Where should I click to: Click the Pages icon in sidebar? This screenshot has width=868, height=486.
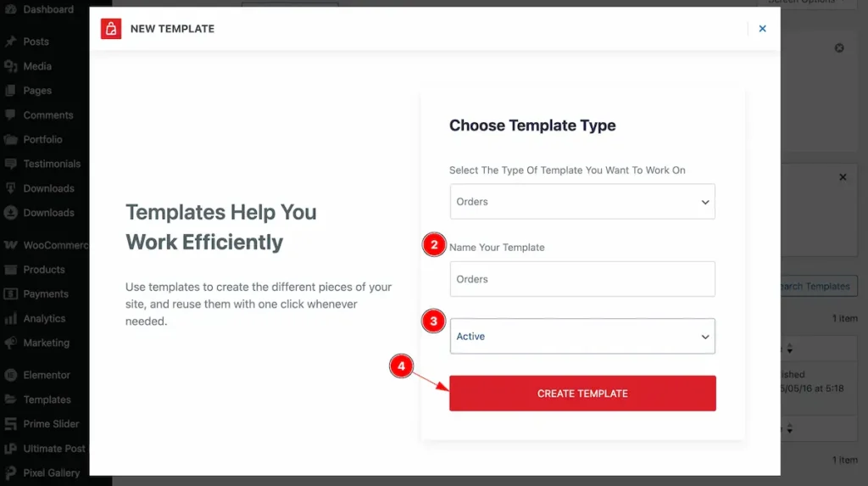click(x=10, y=91)
